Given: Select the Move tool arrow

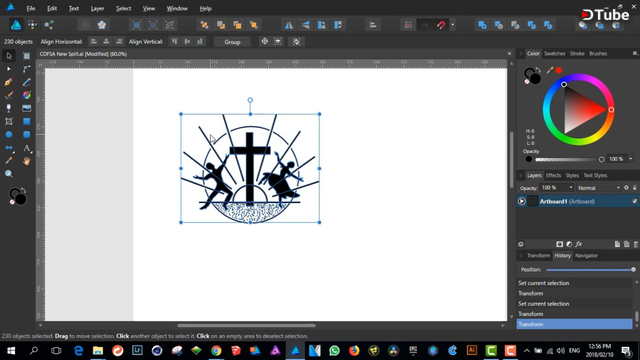Looking at the screenshot, I should tap(9, 56).
